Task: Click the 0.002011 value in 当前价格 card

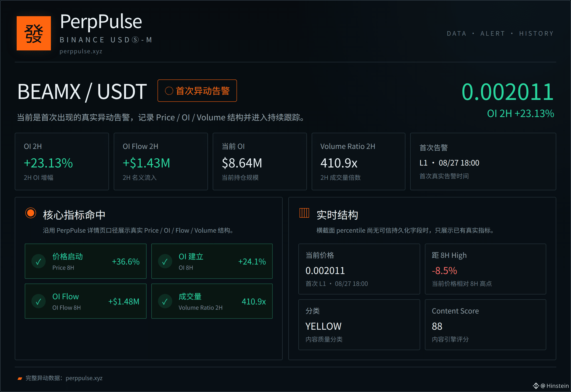Action: [x=325, y=271]
